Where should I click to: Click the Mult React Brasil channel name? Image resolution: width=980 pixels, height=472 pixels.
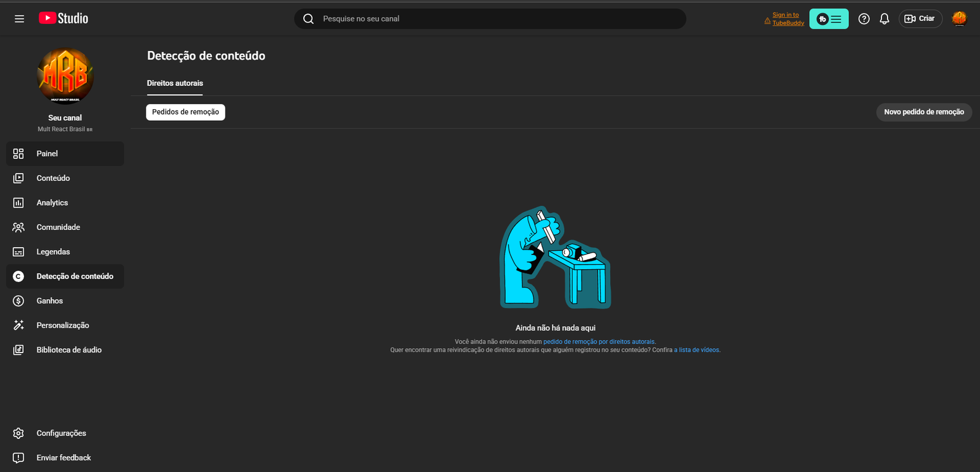[x=65, y=129]
